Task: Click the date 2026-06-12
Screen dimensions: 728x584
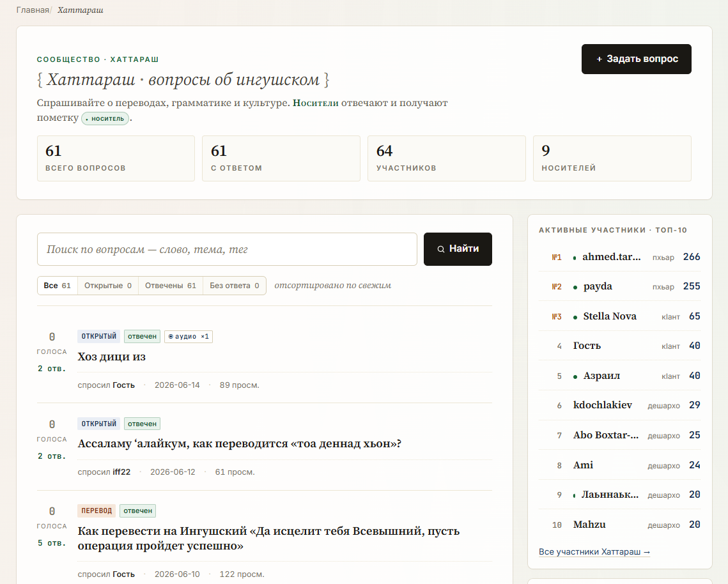Action: [x=173, y=472]
